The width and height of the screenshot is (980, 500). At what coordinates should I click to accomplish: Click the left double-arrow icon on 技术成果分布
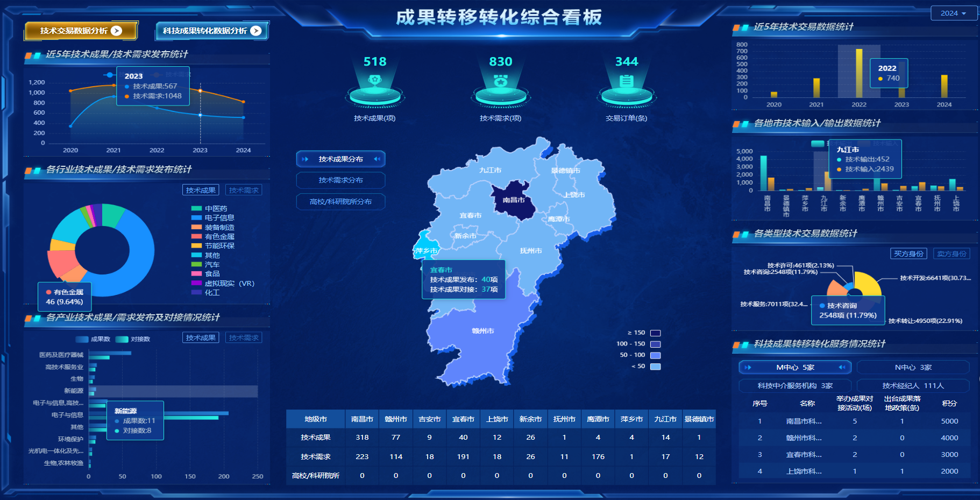pyautogui.click(x=305, y=159)
